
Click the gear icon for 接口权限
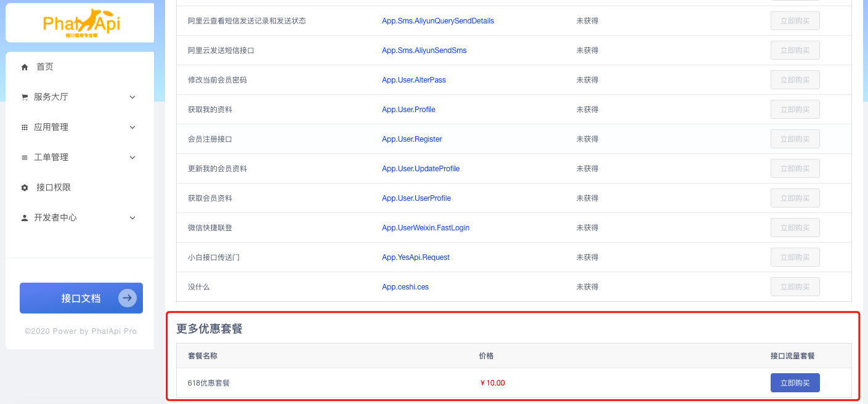(x=25, y=188)
